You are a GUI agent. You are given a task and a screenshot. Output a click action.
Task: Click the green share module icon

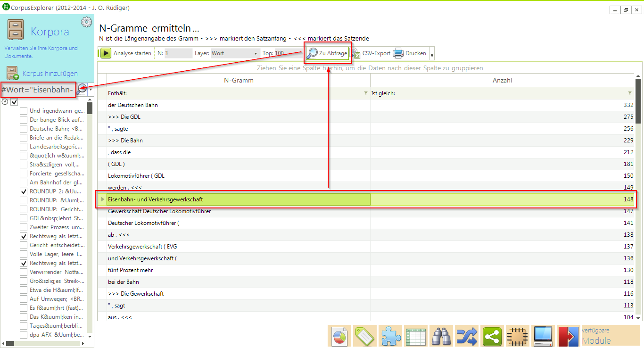tap(492, 336)
